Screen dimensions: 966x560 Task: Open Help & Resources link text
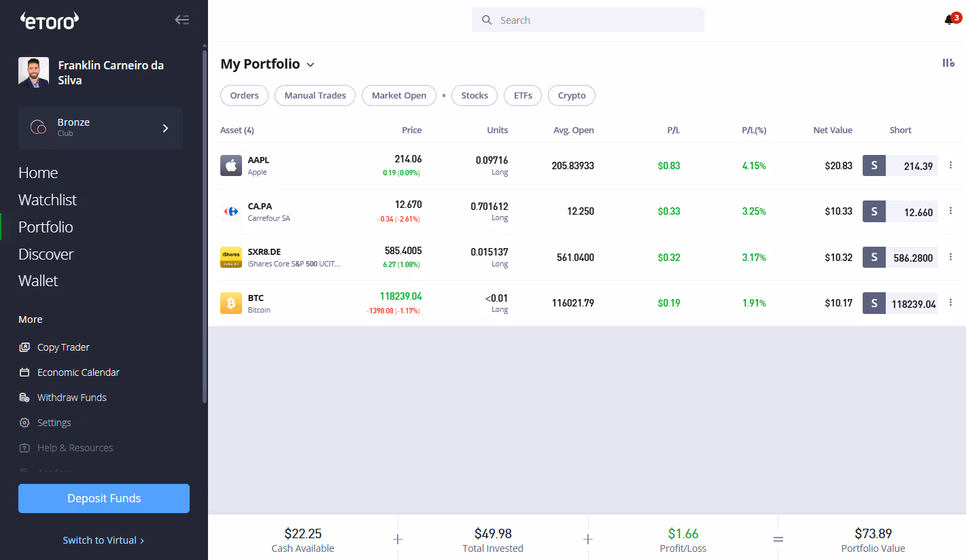(75, 448)
